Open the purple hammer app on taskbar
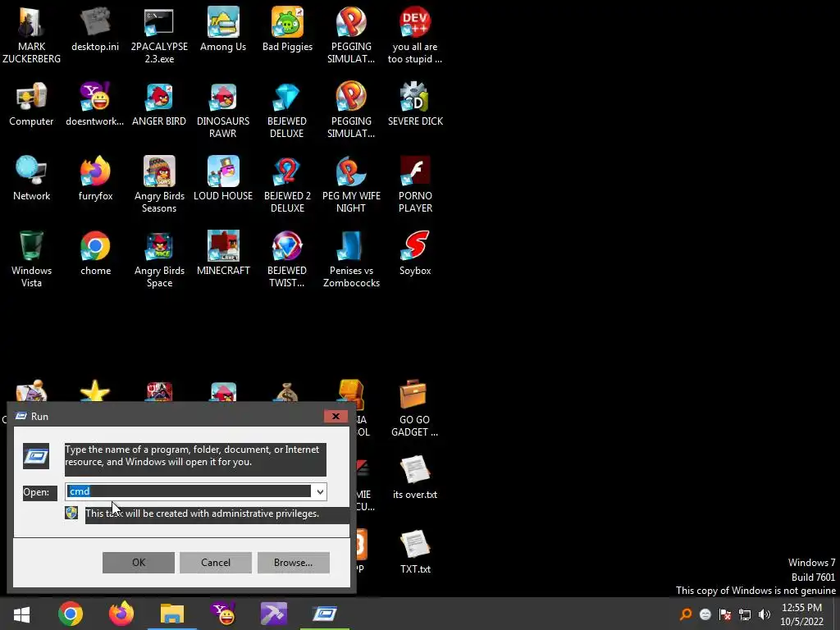Image resolution: width=840 pixels, height=630 pixels. pyautogui.click(x=274, y=614)
